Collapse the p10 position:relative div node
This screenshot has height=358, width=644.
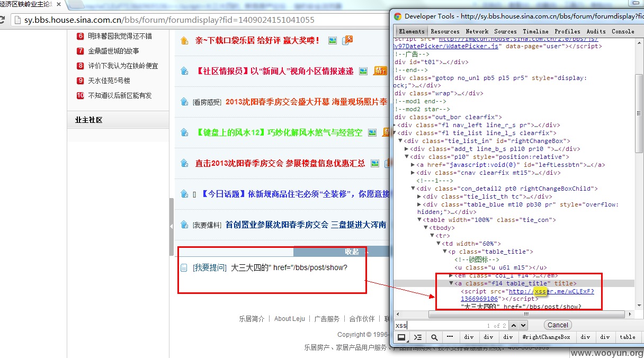point(407,157)
